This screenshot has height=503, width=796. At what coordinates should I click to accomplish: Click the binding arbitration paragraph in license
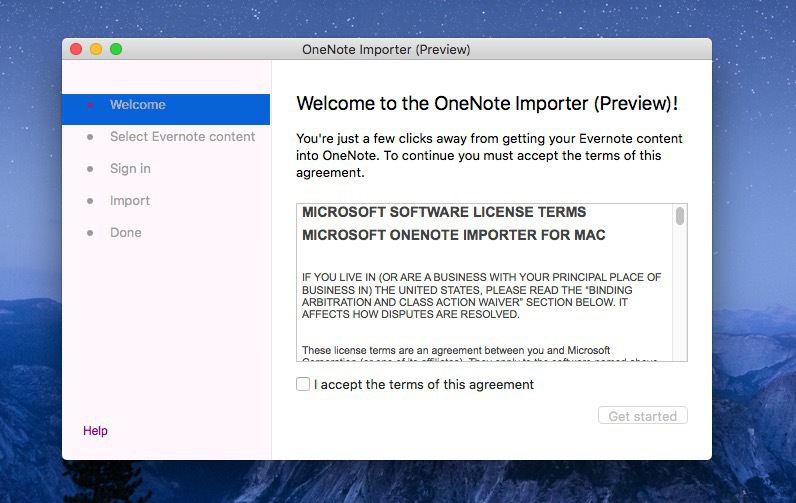[481, 296]
